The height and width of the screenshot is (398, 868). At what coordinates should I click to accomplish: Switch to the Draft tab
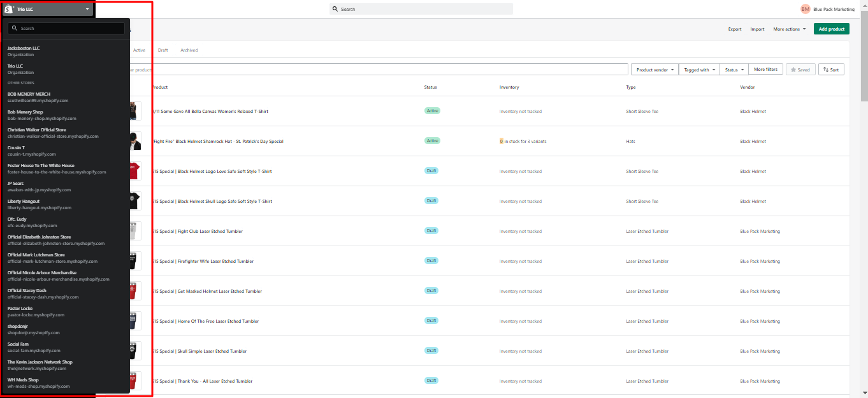tap(163, 50)
